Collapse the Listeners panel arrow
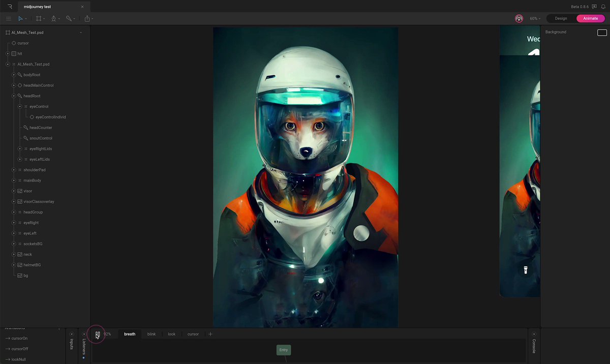 84,334
